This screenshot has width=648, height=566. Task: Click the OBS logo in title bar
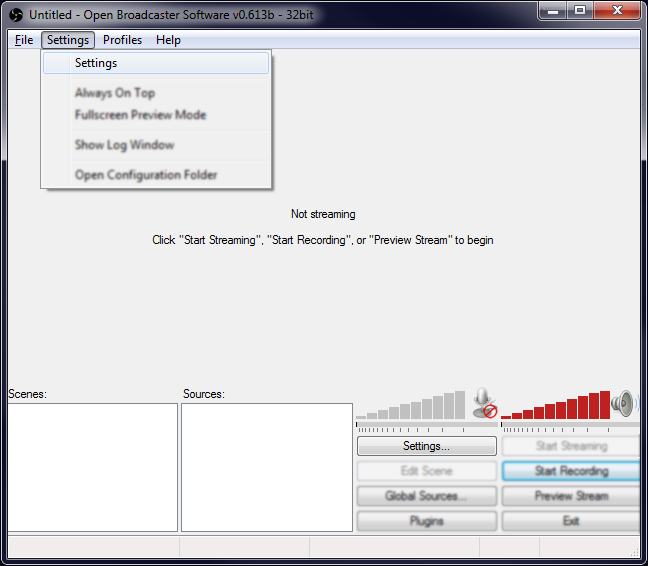pos(16,15)
